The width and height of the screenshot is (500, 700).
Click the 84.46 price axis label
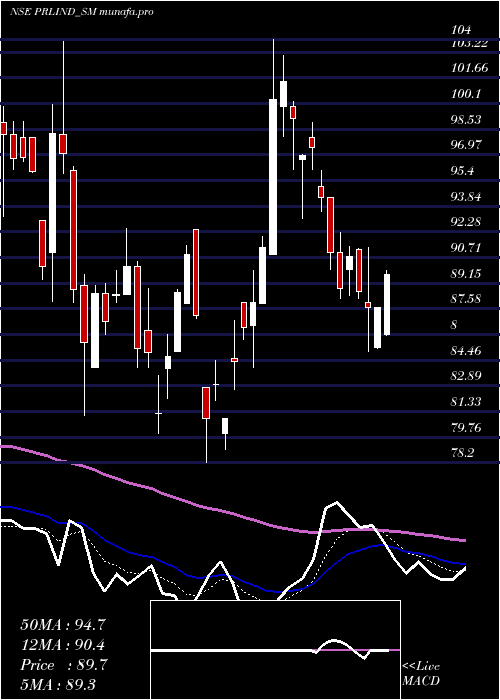click(x=467, y=350)
